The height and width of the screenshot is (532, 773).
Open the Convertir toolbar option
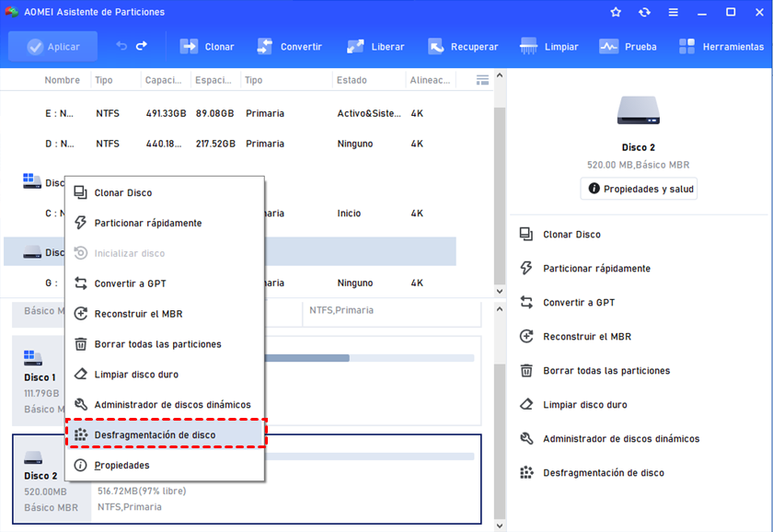click(289, 46)
